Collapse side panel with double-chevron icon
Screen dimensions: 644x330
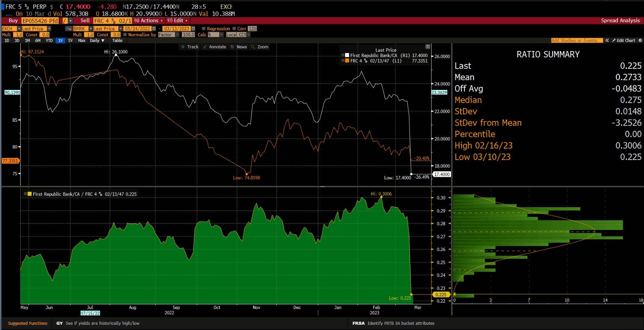607,40
